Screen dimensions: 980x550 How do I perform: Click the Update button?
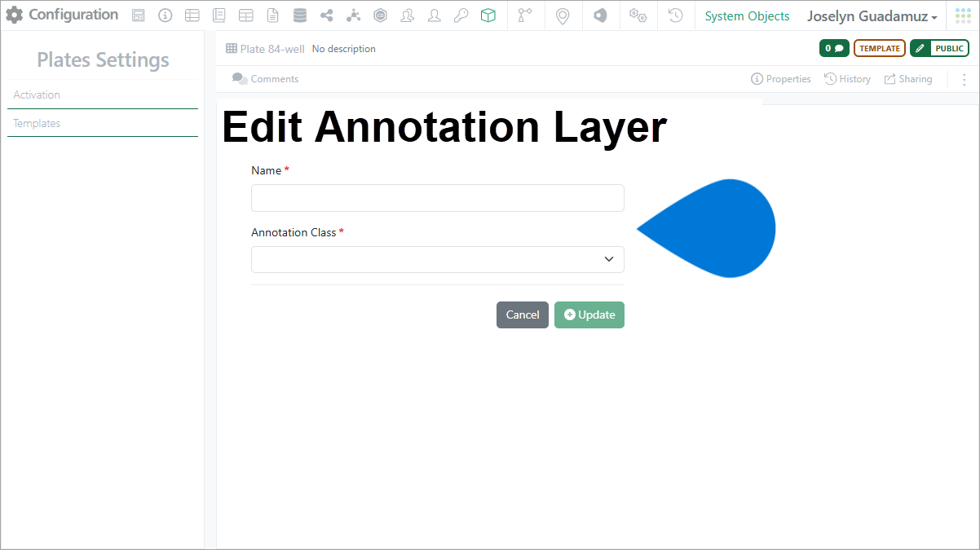tap(589, 315)
